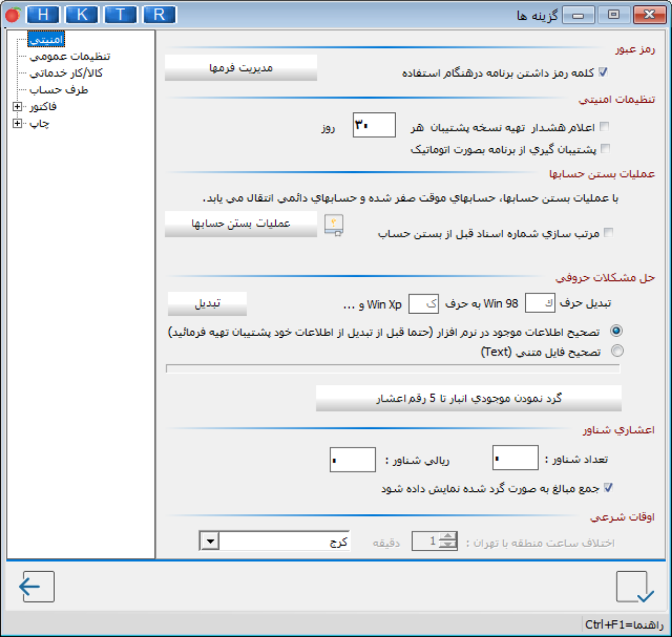This screenshot has width=672, height=637.
Task: Click the حل مشکلات حروفی section heading
Action: pos(605,278)
